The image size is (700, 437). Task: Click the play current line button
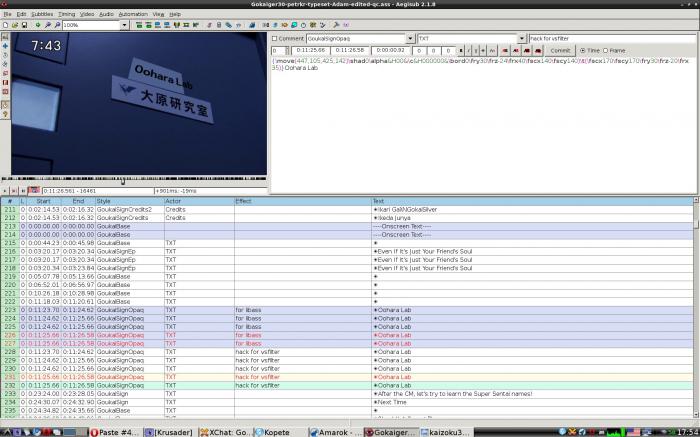coord(14,191)
